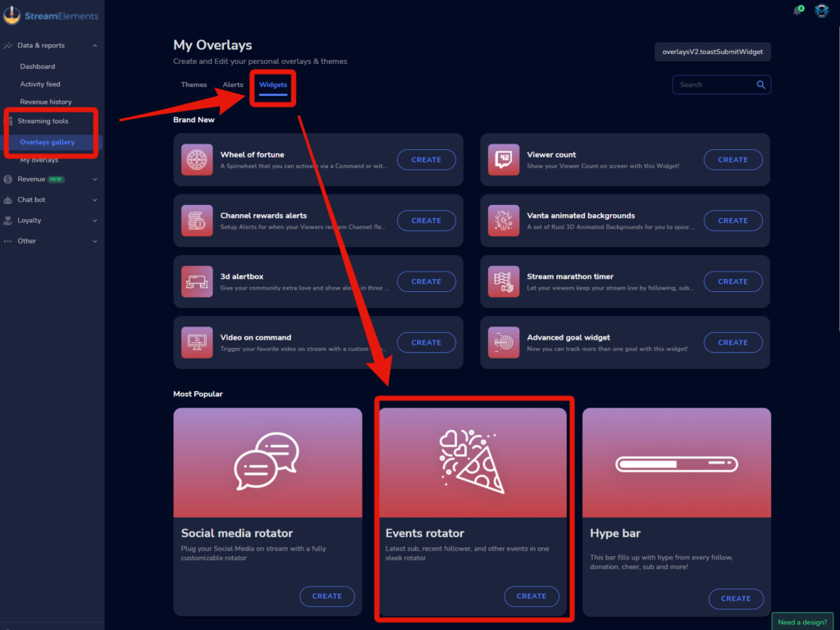Open the notifications bell icon

797,10
